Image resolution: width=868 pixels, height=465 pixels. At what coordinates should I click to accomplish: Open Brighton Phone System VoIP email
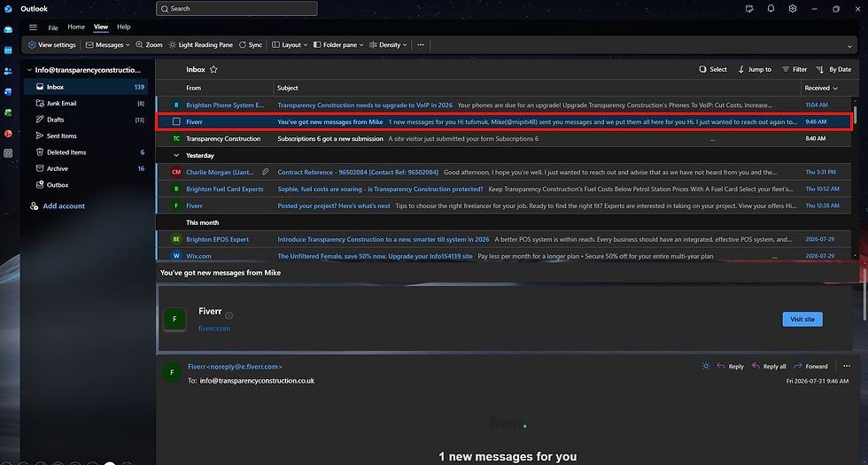pos(504,105)
